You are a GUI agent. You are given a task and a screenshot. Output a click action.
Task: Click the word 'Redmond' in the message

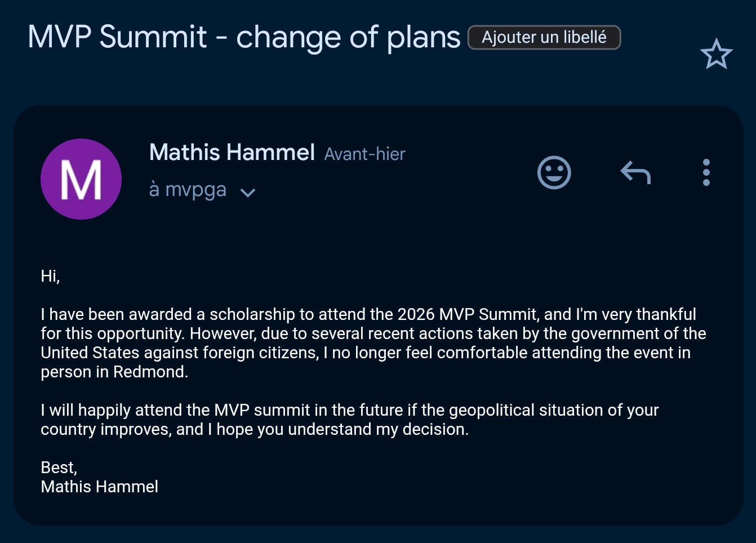(149, 372)
